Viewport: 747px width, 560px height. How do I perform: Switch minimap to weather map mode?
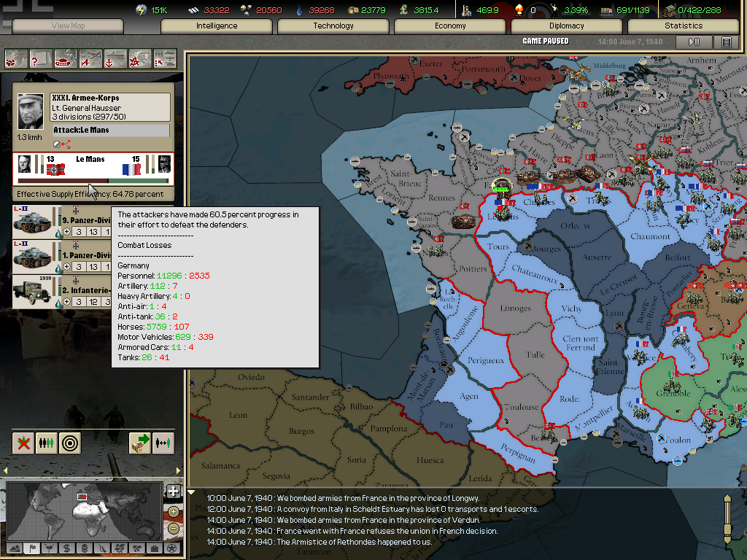coord(50,548)
